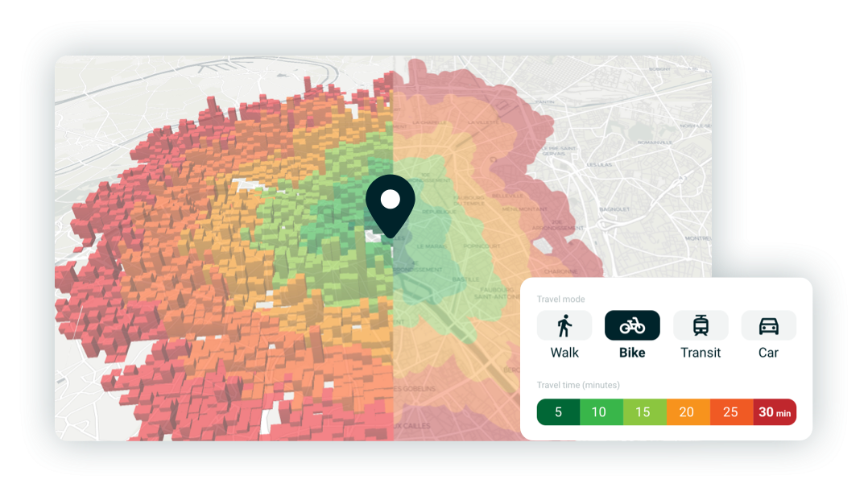Click the LA CHAPELLE map label
This screenshot has width=868, height=496.
tap(430, 122)
